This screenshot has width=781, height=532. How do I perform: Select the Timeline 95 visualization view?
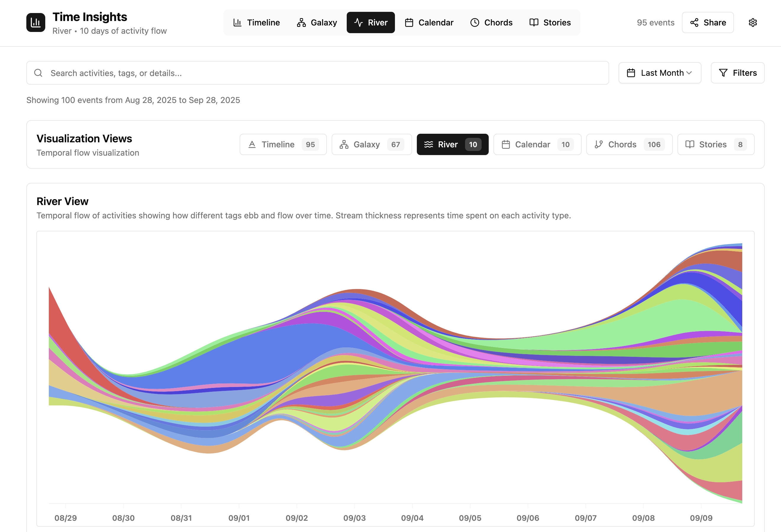[283, 144]
